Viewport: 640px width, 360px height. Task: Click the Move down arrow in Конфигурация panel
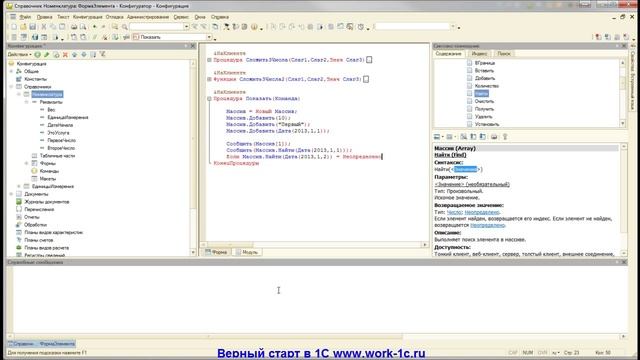click(x=84, y=54)
